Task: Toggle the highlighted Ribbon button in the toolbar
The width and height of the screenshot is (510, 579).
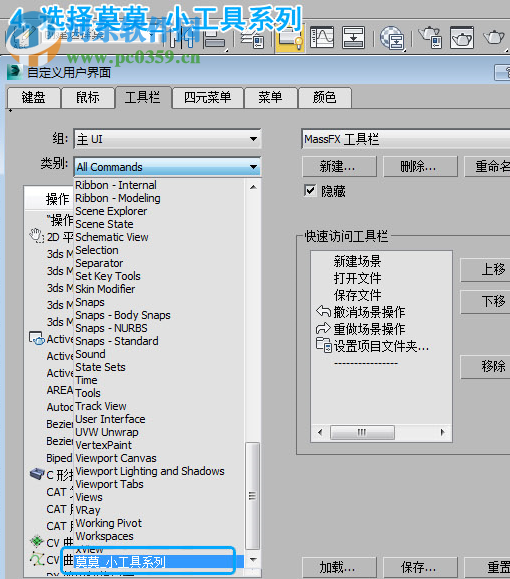Action: pos(290,38)
